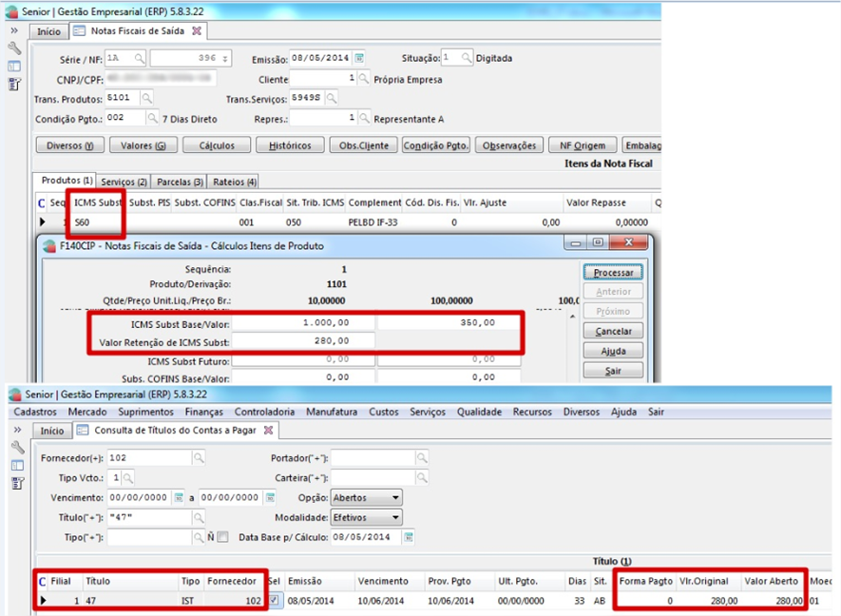This screenshot has width=841, height=616.
Task: Expand lower window sidebar with double chevron
Action: (18, 430)
